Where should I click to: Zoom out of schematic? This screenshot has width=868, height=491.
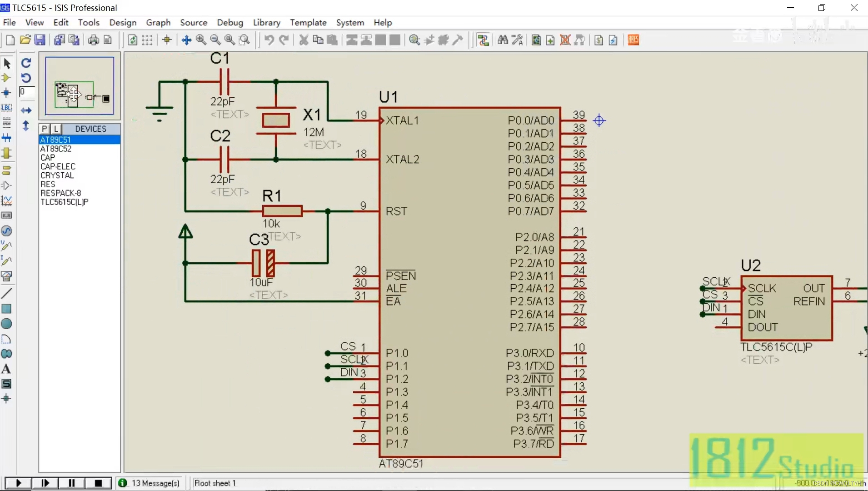click(x=215, y=40)
